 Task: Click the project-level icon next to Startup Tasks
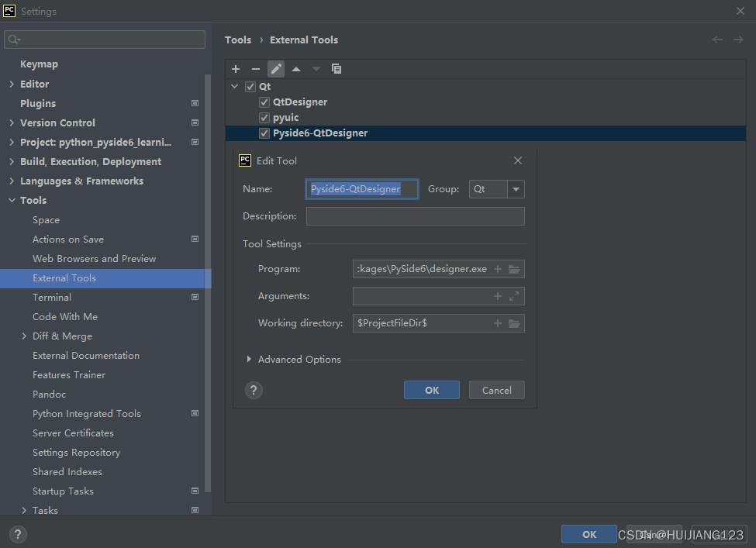pyautogui.click(x=195, y=491)
